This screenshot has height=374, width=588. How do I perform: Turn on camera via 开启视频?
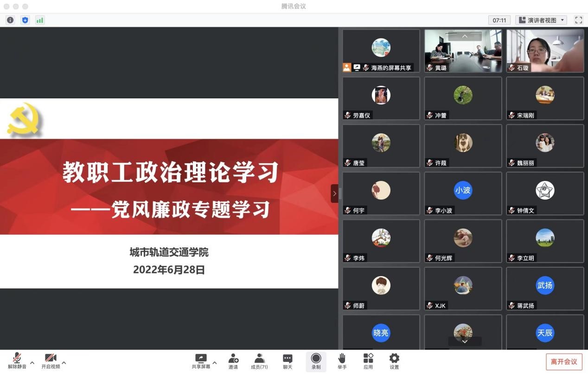[x=51, y=361]
